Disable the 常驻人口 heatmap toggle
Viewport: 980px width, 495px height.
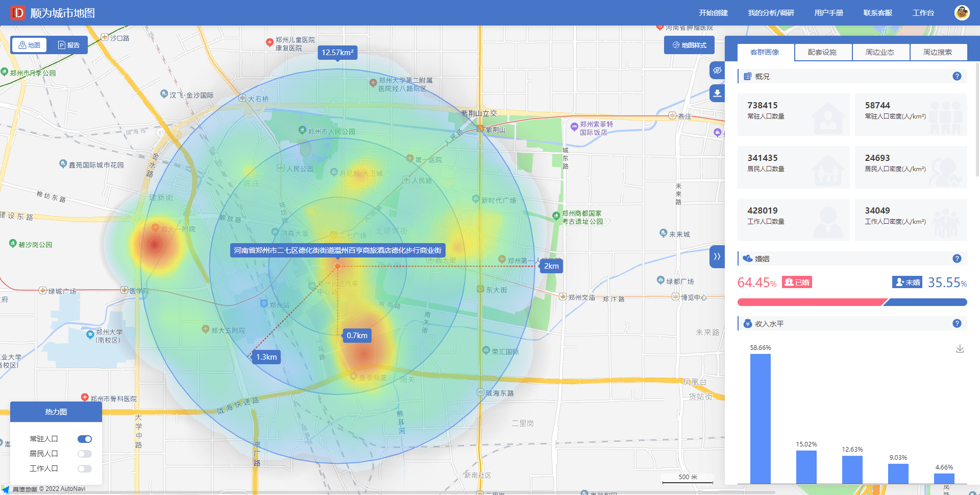pyautogui.click(x=85, y=439)
